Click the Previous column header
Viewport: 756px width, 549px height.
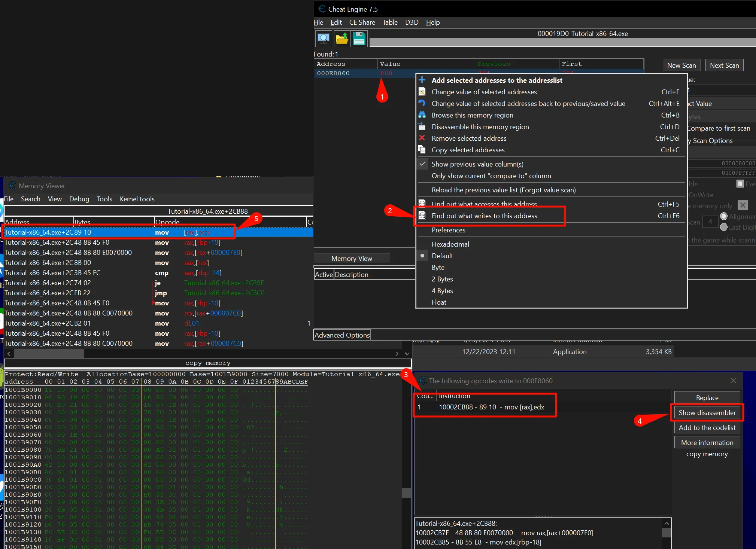click(x=517, y=64)
